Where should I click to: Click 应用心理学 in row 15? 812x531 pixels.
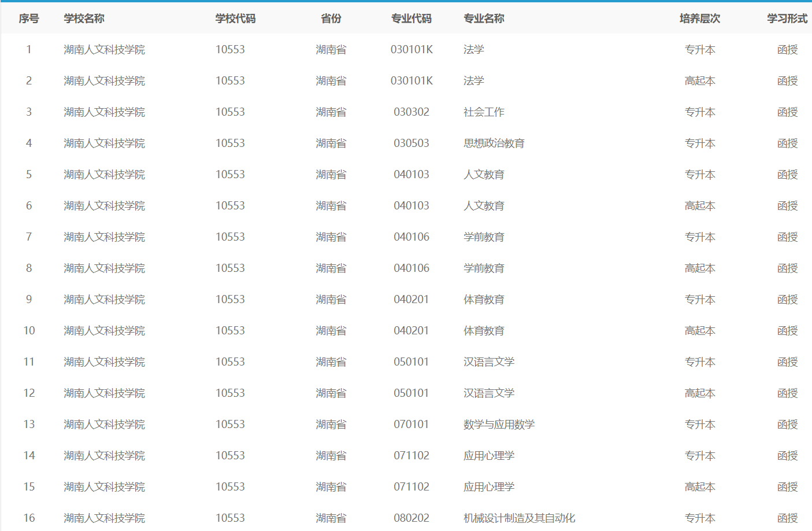[489, 487]
